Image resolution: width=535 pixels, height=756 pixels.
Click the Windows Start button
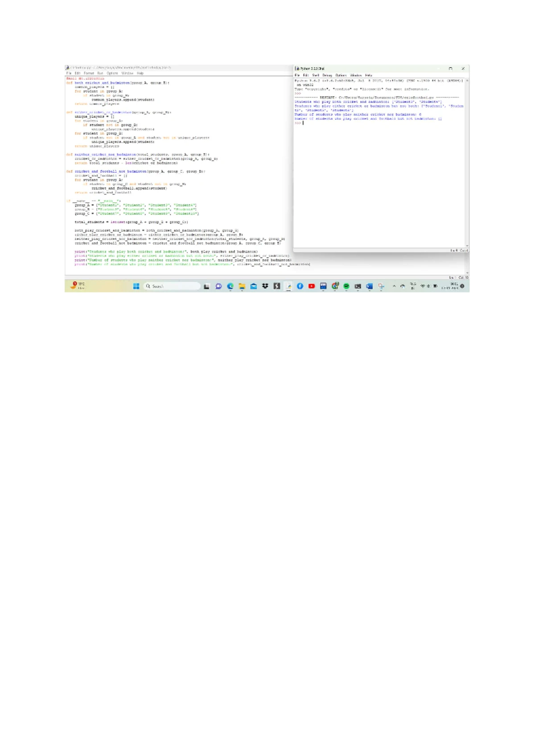[136, 286]
